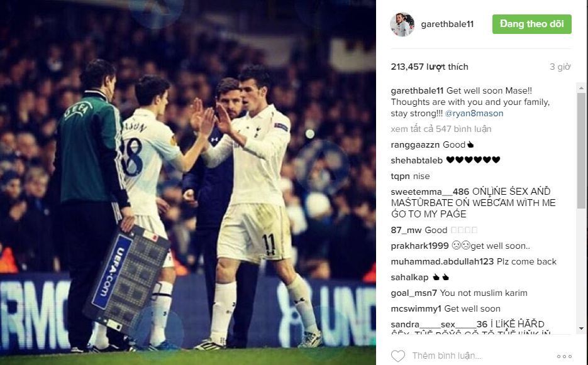
Task: Expand xem tất cả 547 bình luận
Action: 441,129
